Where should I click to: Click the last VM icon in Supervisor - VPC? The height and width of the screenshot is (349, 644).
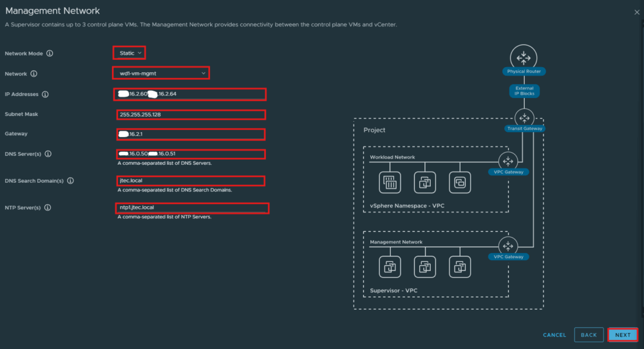click(460, 267)
